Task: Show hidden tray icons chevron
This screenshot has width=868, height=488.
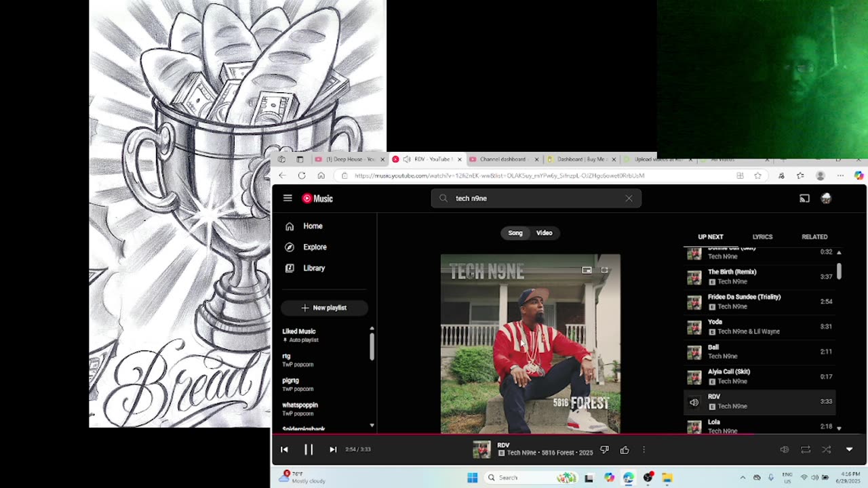Action: click(x=743, y=478)
